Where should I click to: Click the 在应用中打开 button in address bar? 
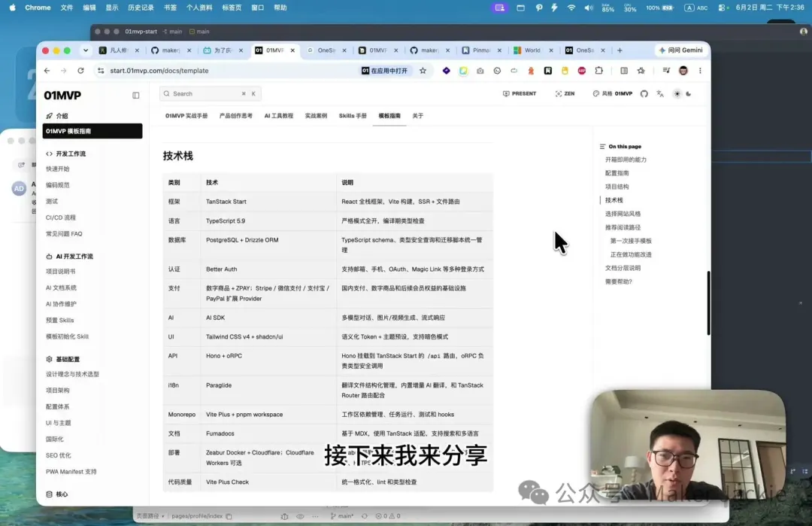[385, 71]
